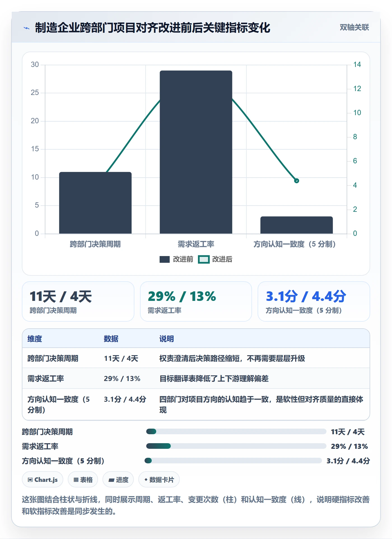Select the 表格 tag

point(83,480)
